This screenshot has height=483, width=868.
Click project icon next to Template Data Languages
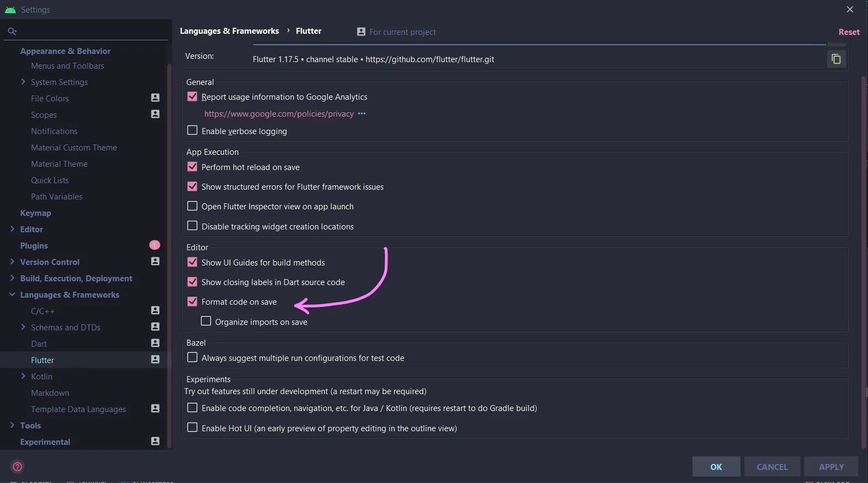(155, 408)
